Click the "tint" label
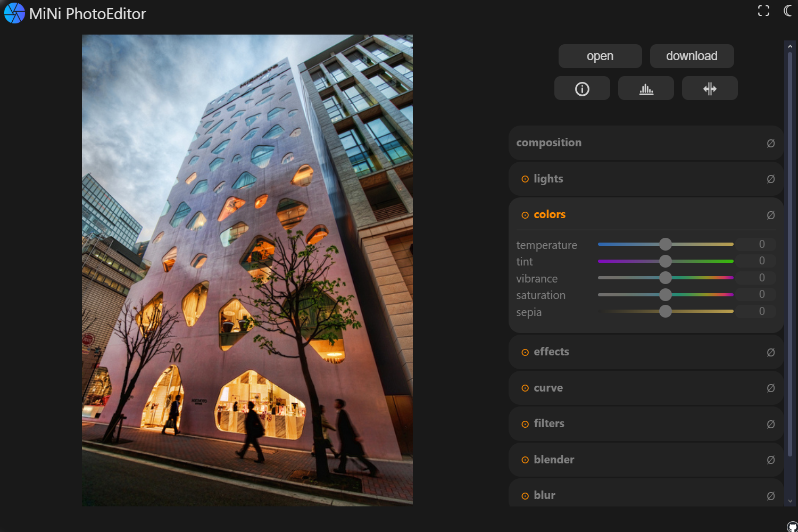798x532 pixels. (525, 262)
